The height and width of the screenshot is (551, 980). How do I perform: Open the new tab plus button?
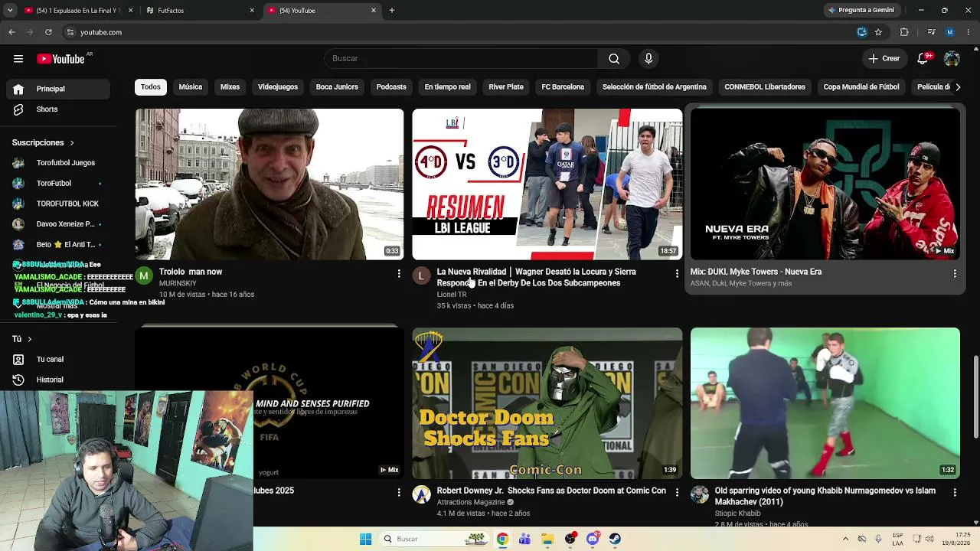tap(392, 11)
